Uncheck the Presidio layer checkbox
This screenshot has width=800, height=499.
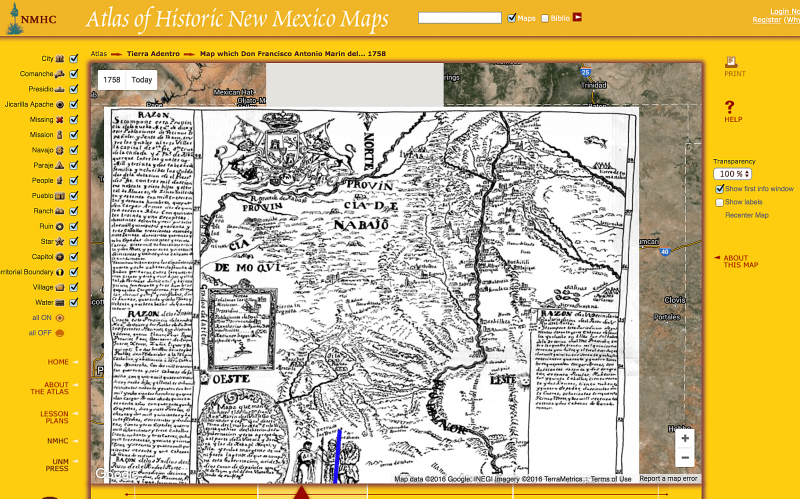tap(74, 89)
